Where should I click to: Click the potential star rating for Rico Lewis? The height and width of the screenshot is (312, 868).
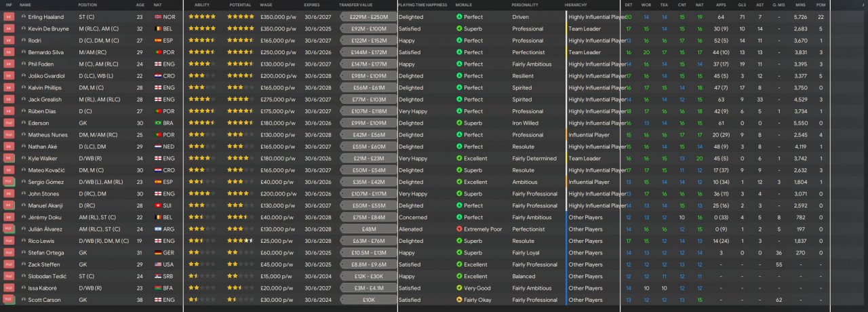(x=241, y=241)
